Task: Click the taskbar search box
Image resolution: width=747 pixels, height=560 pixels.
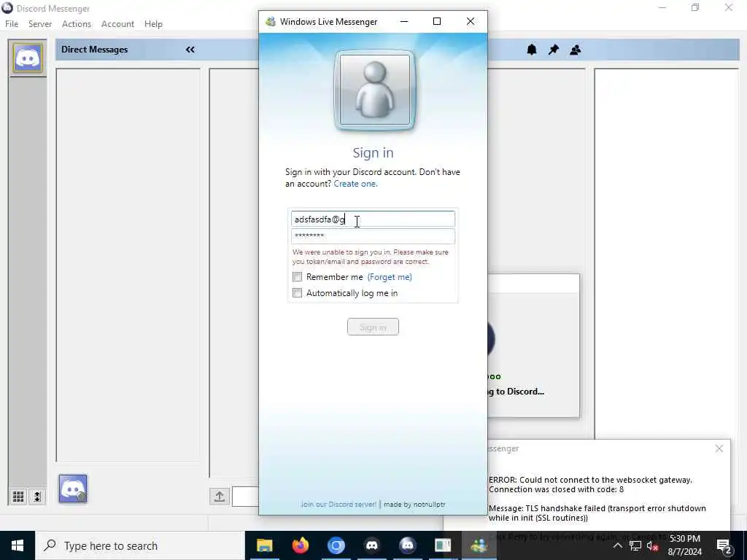Action: (140, 545)
